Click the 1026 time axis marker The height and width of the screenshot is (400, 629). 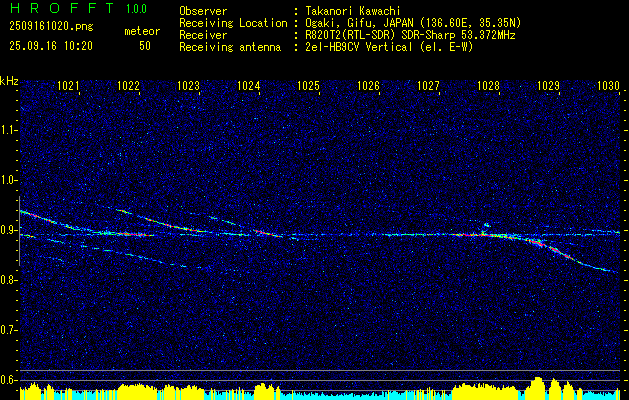368,85
